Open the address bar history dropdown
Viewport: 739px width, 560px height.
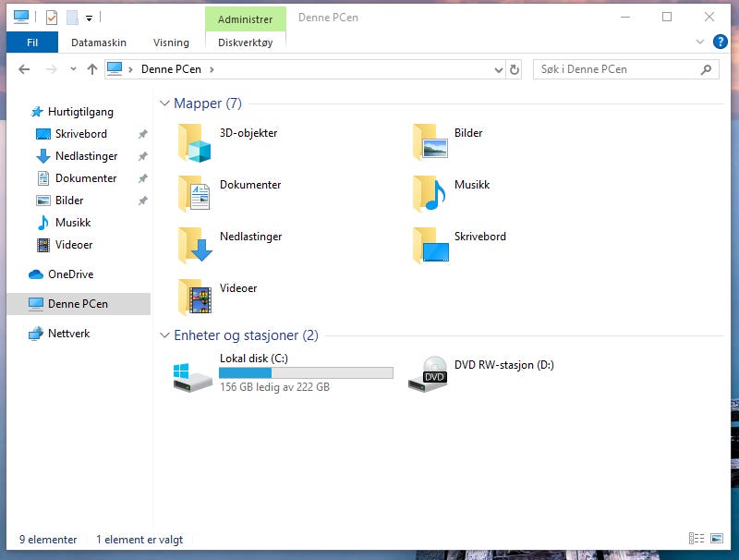[498, 69]
